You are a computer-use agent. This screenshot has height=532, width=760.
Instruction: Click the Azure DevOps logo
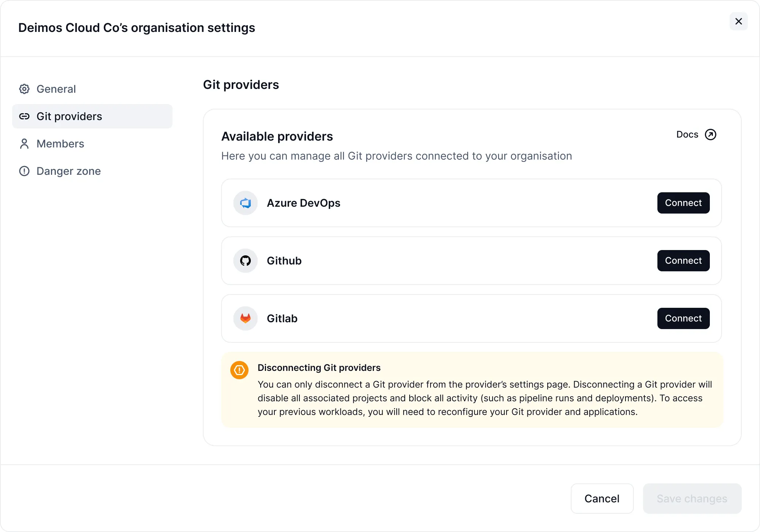coord(245,203)
